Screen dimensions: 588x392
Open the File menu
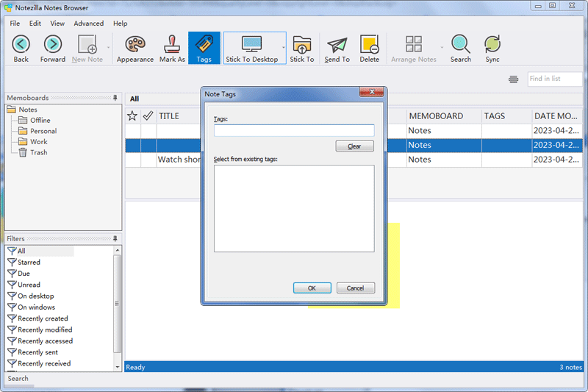tap(15, 24)
